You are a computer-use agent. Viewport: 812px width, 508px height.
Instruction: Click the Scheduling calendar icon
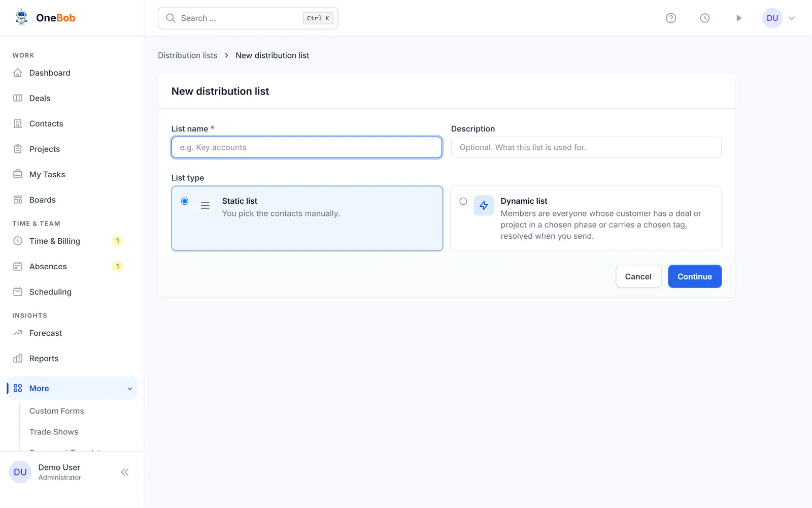pos(18,292)
